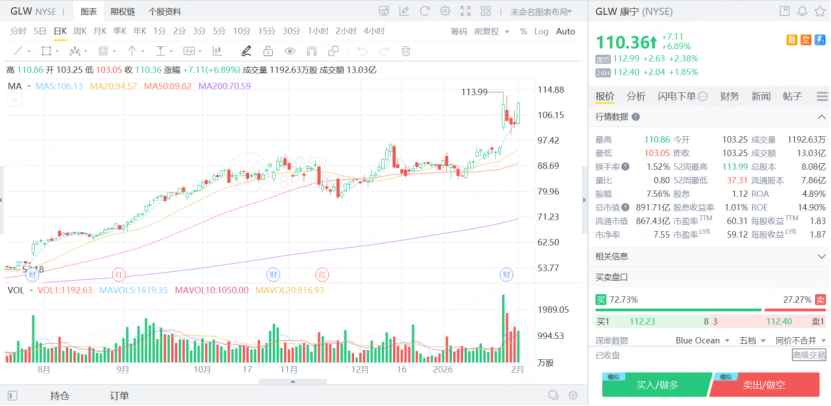Refresh the chart with the reload icon
The width and height of the screenshot is (831, 406).
(425, 11)
